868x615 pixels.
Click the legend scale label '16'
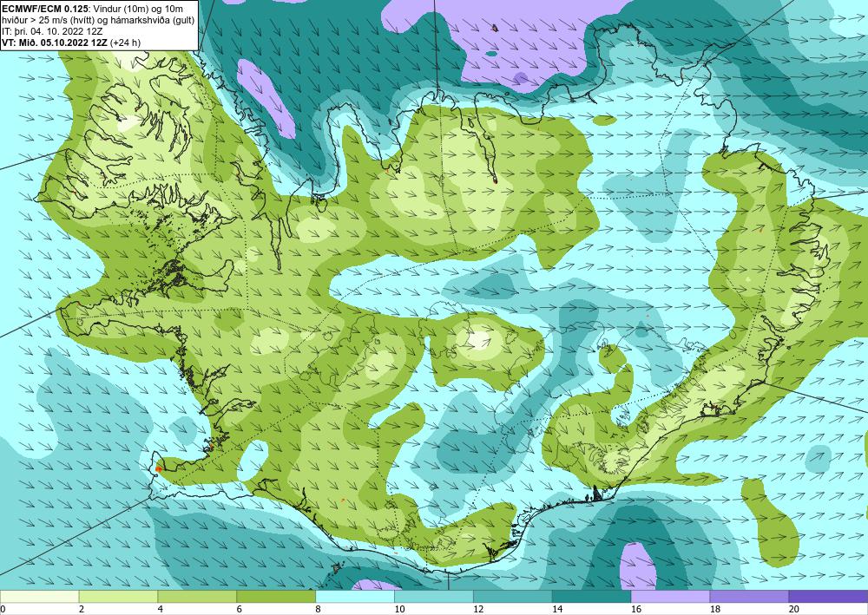click(636, 609)
